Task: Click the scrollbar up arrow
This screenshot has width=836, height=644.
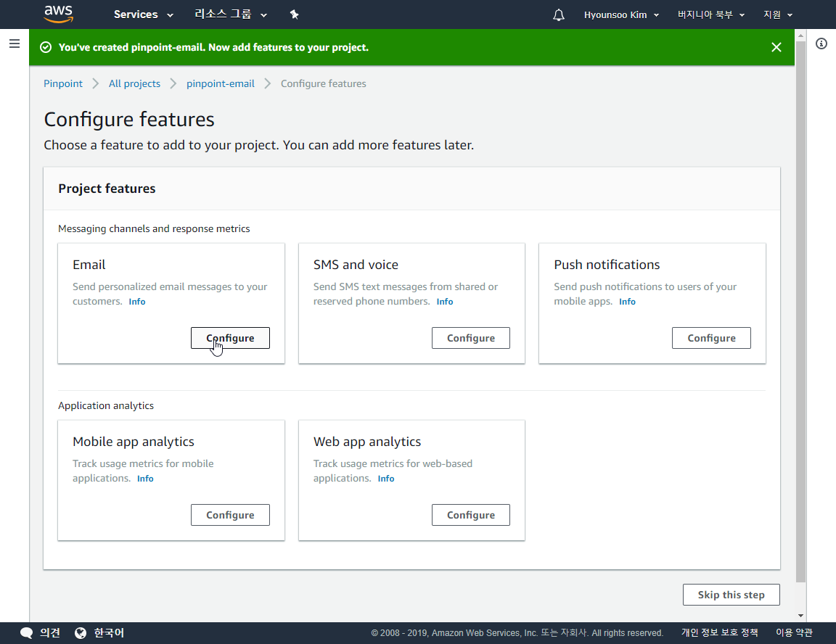Action: [800, 36]
